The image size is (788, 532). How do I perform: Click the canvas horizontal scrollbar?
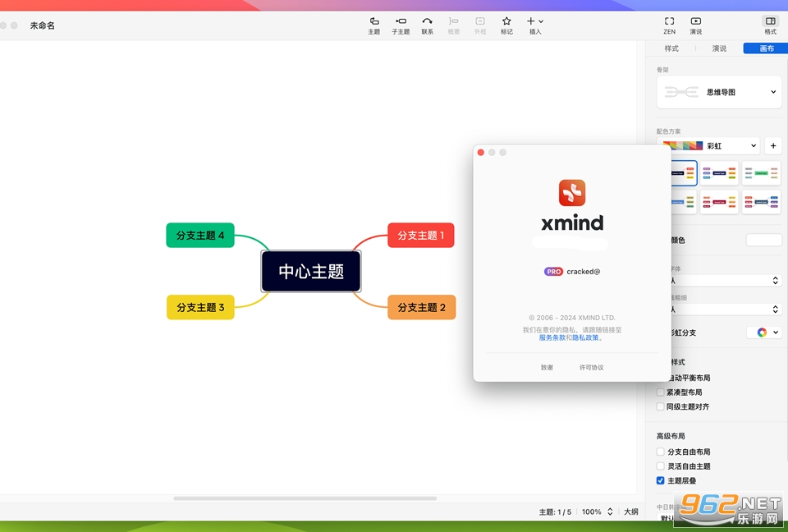[305, 498]
